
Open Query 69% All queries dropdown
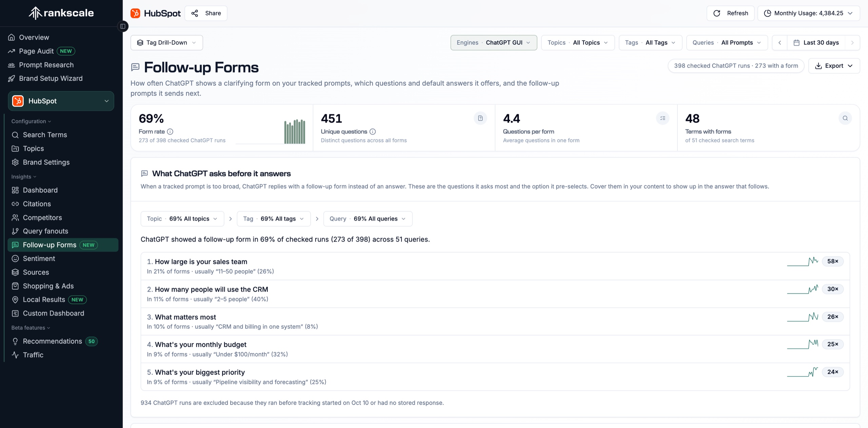pyautogui.click(x=368, y=219)
